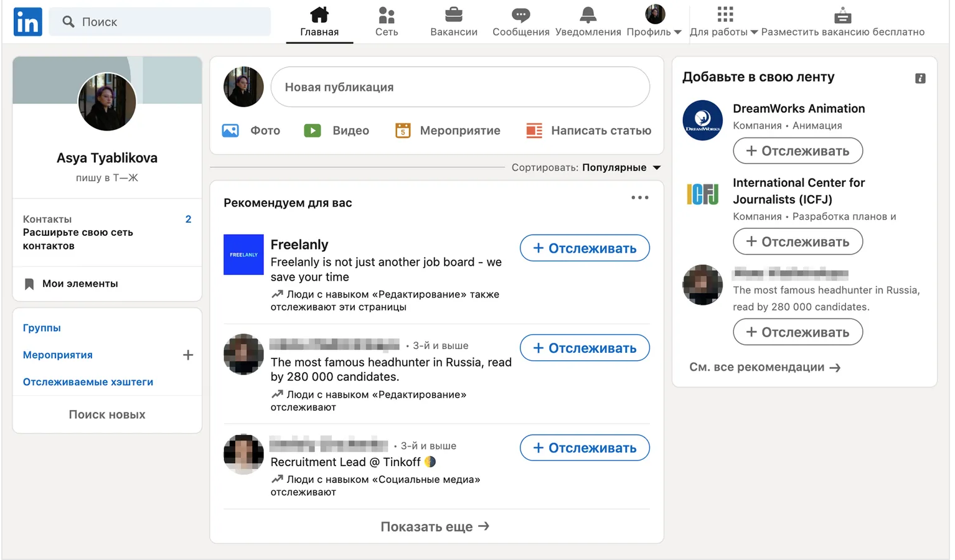Click the info icon in Добавьте в свою ленту
955x560 pixels.
click(920, 78)
